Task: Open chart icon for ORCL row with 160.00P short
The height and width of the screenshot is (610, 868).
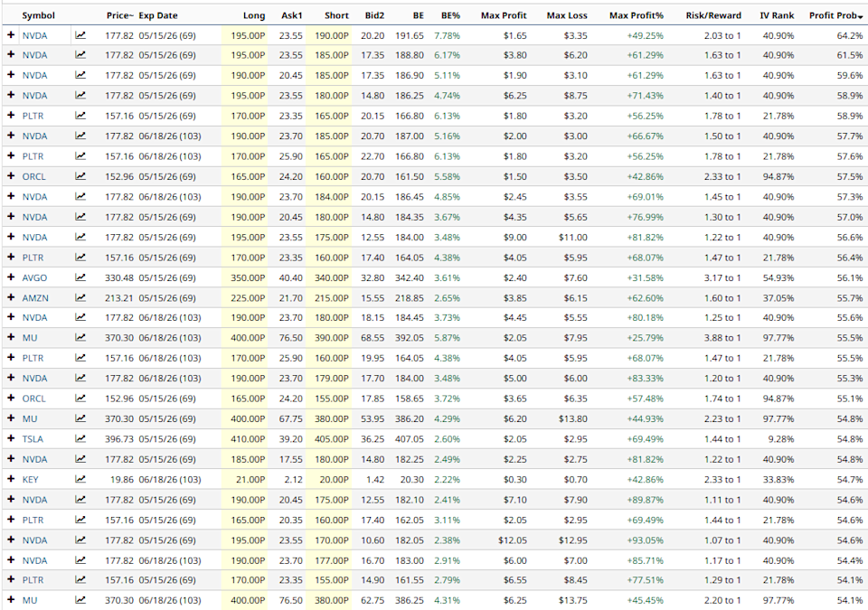Action: click(80, 176)
